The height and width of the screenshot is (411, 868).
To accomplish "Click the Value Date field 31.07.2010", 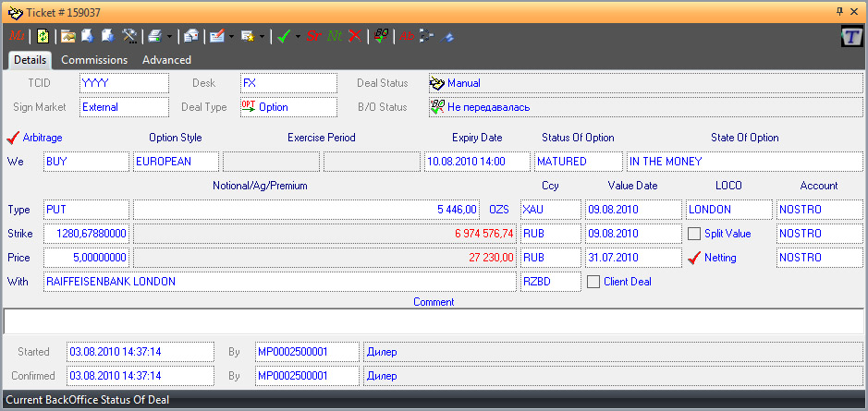I will (x=633, y=257).
